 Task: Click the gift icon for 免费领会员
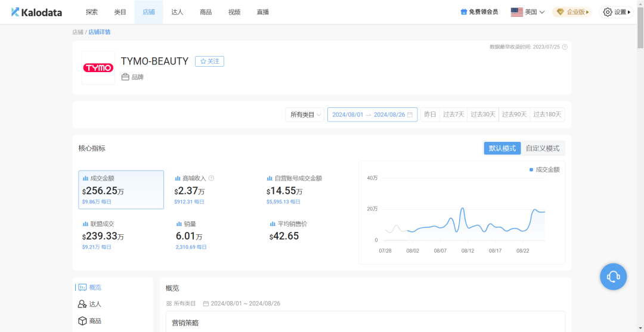464,12
